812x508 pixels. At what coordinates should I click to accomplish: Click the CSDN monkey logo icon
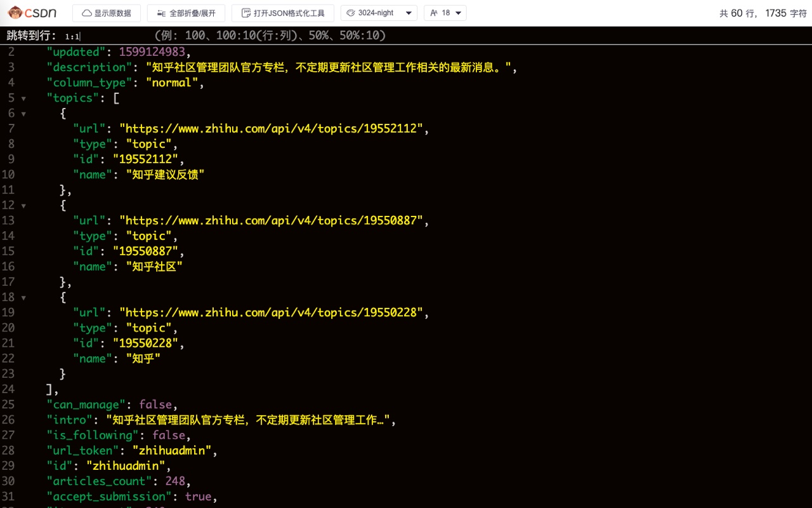point(15,12)
